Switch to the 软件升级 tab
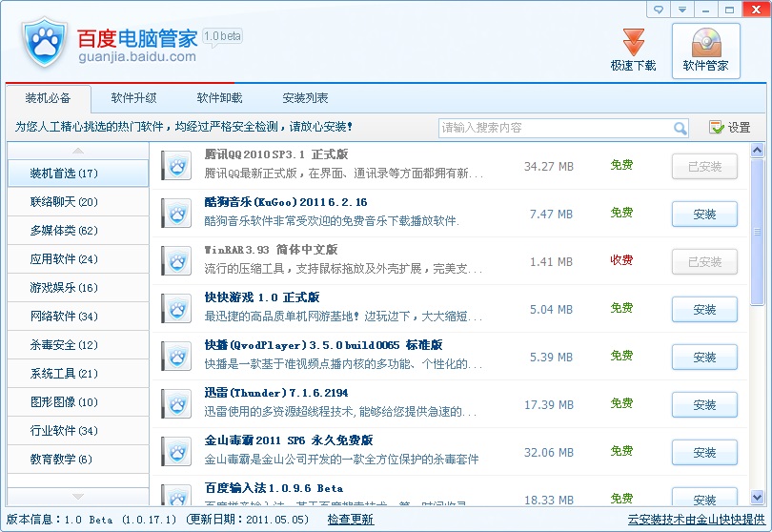The image size is (772, 532). click(x=133, y=98)
